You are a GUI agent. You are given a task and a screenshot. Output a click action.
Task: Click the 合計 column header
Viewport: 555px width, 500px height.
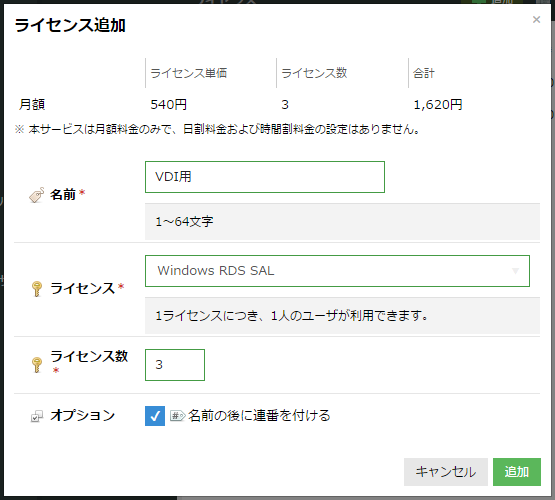[424, 73]
